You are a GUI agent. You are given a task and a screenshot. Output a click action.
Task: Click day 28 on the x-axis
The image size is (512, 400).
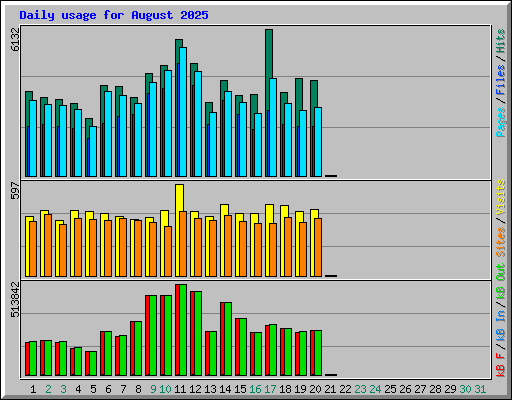(435, 389)
